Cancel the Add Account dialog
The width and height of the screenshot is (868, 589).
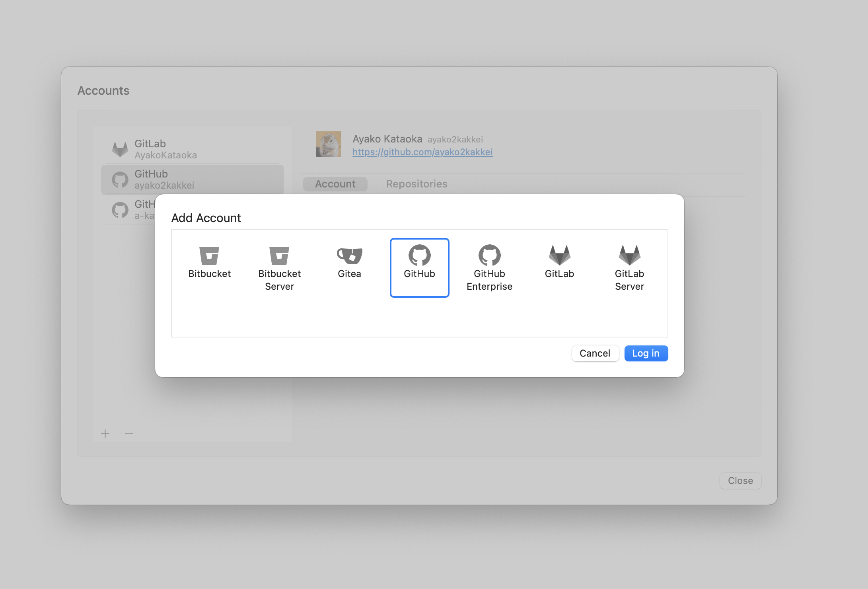595,353
